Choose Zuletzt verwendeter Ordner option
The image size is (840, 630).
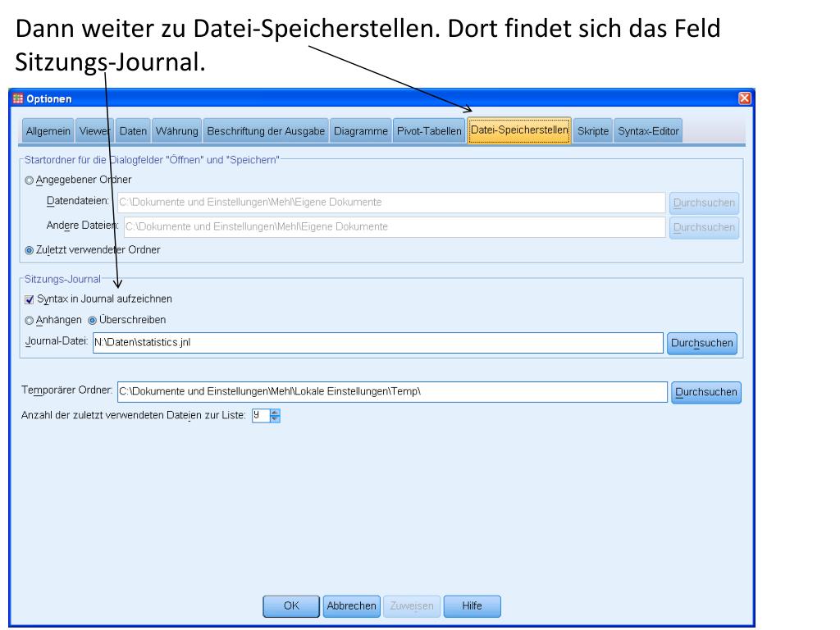pyautogui.click(x=30, y=250)
